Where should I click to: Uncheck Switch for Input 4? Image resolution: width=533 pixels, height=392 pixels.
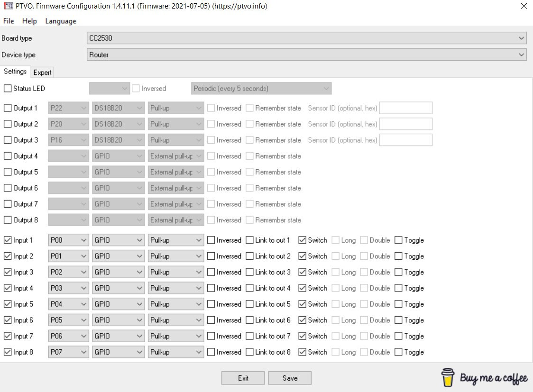pyautogui.click(x=302, y=288)
